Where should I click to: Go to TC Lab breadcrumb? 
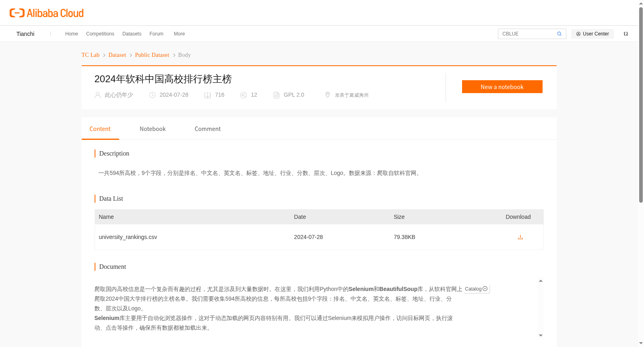pyautogui.click(x=91, y=55)
